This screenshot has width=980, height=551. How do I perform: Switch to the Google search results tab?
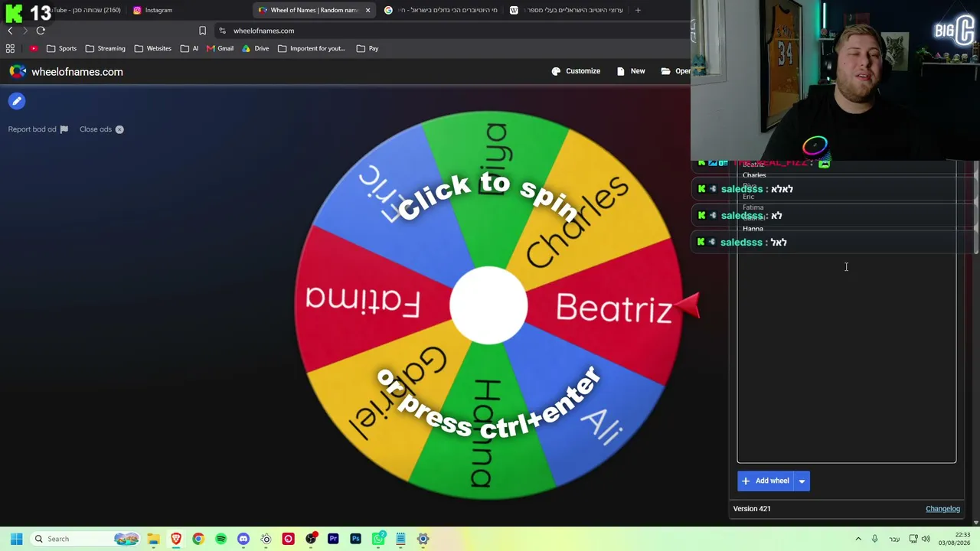point(441,10)
